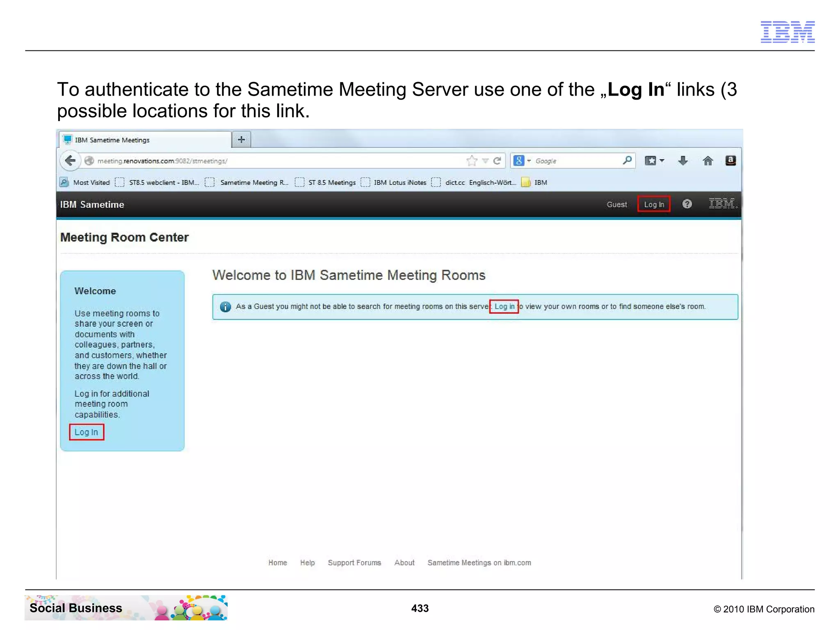The width and height of the screenshot is (840, 630).
Task: Click the site globe icon in address bar
Action: coord(89,161)
